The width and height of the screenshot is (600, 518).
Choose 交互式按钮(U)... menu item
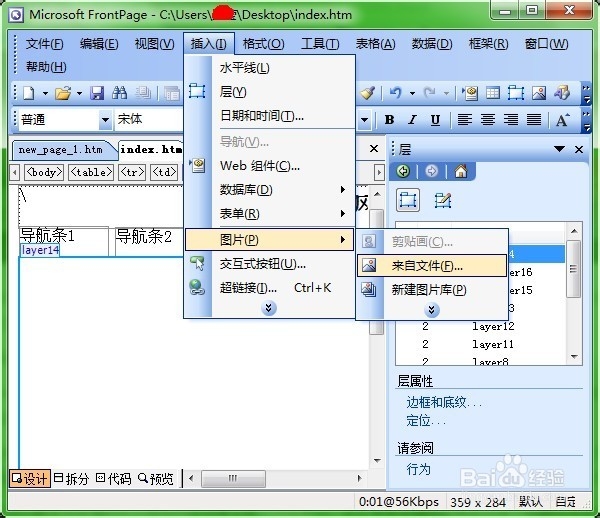coord(269,264)
